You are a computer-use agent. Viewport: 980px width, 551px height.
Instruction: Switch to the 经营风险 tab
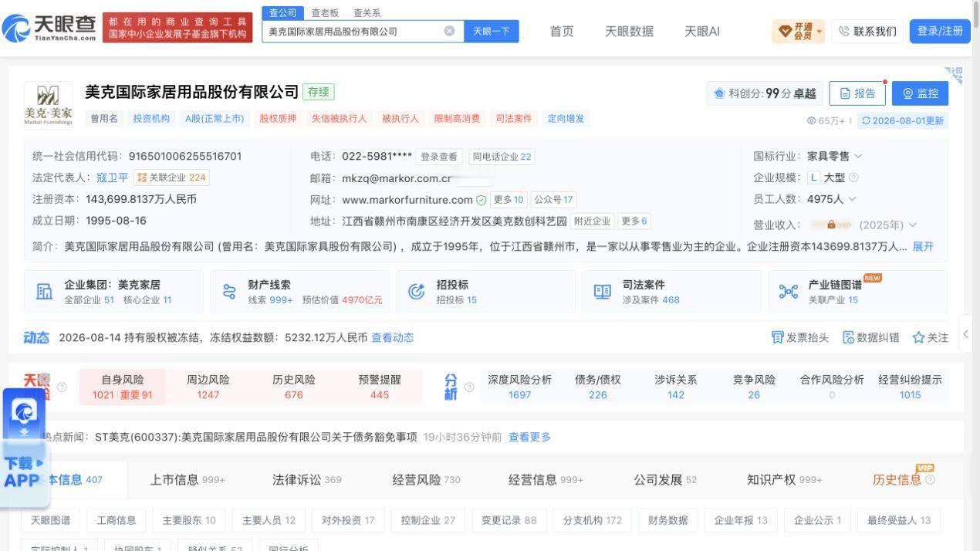(426, 479)
